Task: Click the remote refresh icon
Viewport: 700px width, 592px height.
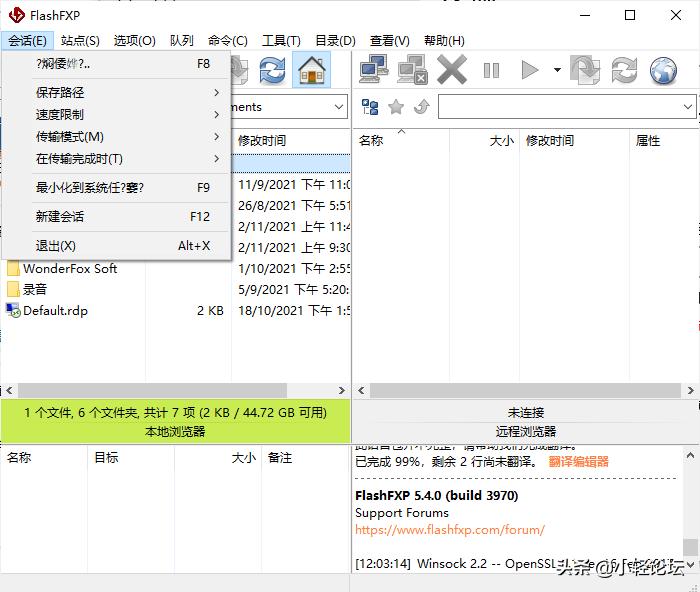Action: point(624,70)
